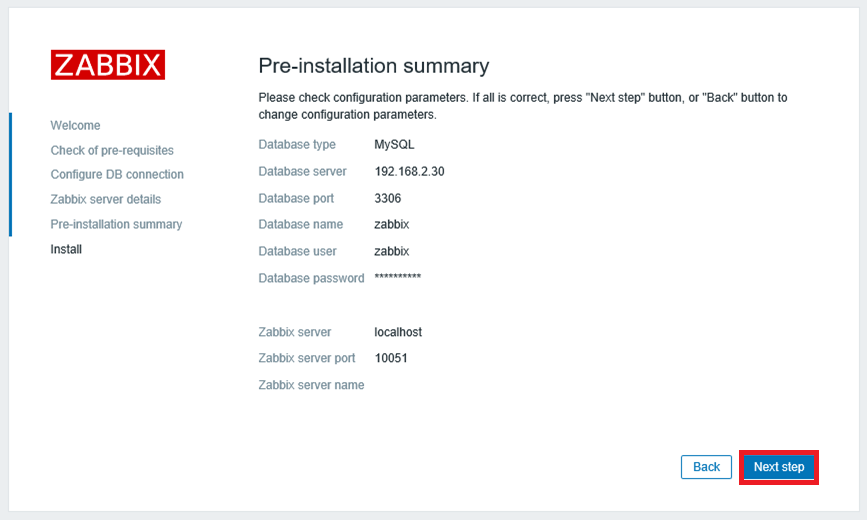Click the MySQL database type value
Screen dimensions: 867x520
point(394,144)
